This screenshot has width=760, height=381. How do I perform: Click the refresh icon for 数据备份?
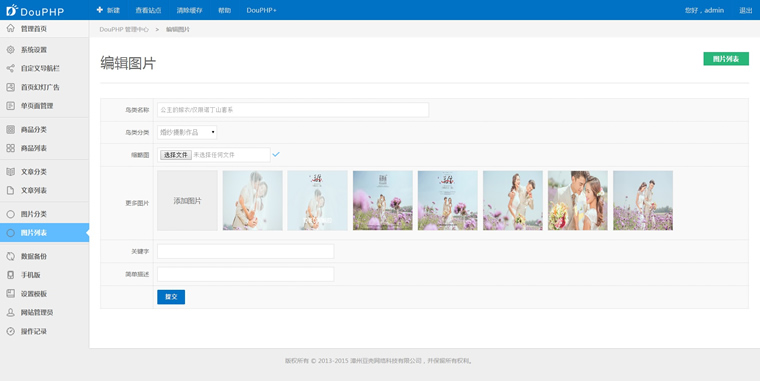10,256
